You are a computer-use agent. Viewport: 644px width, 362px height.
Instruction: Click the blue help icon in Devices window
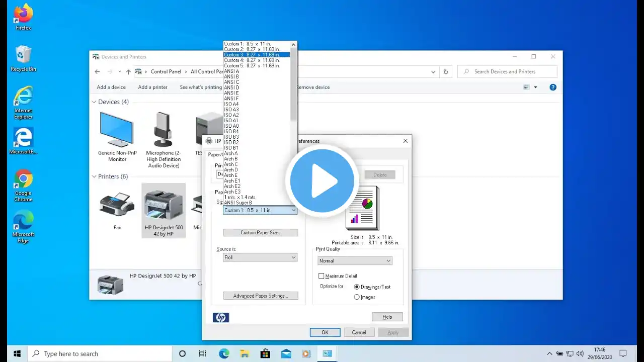pos(553,87)
